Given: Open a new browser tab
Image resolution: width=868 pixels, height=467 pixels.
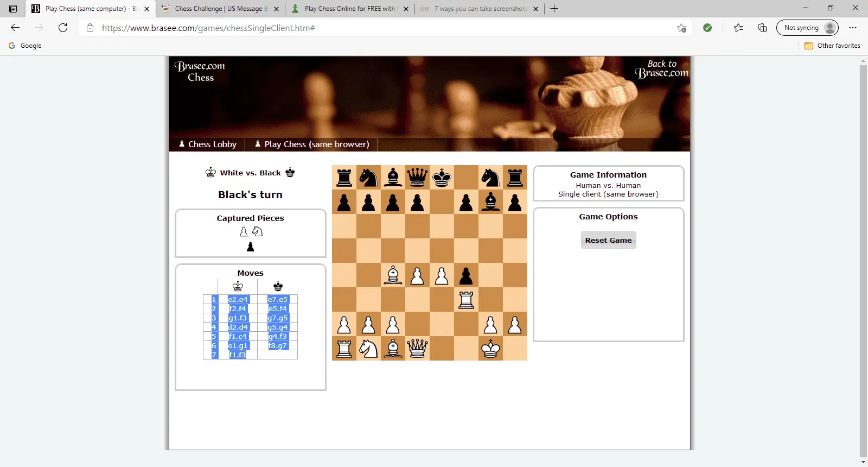Looking at the screenshot, I should point(554,9).
